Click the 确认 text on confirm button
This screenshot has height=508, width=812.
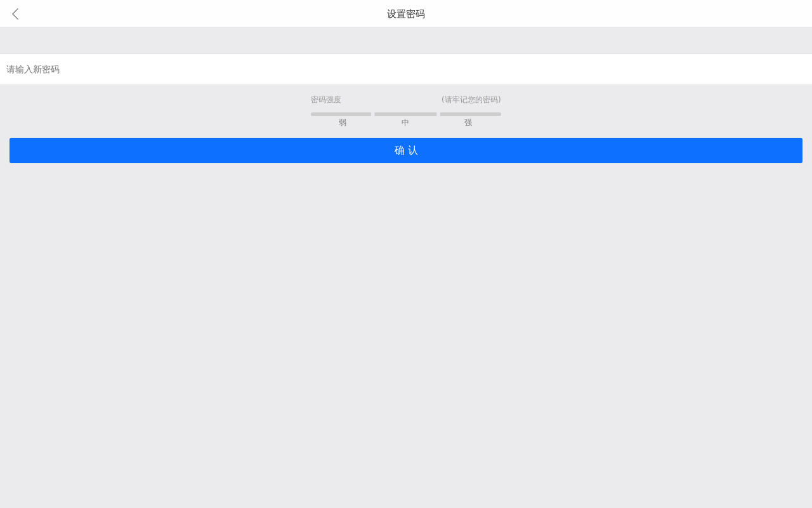pos(406,150)
